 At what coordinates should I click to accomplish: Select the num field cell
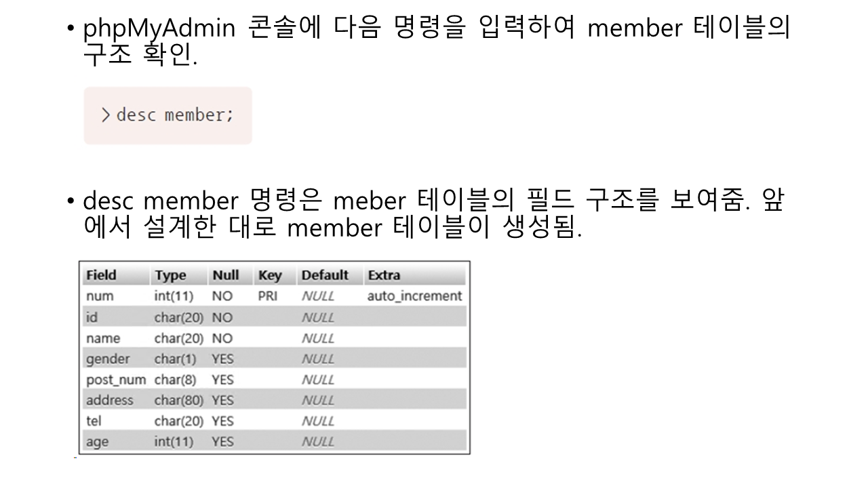tap(100, 296)
